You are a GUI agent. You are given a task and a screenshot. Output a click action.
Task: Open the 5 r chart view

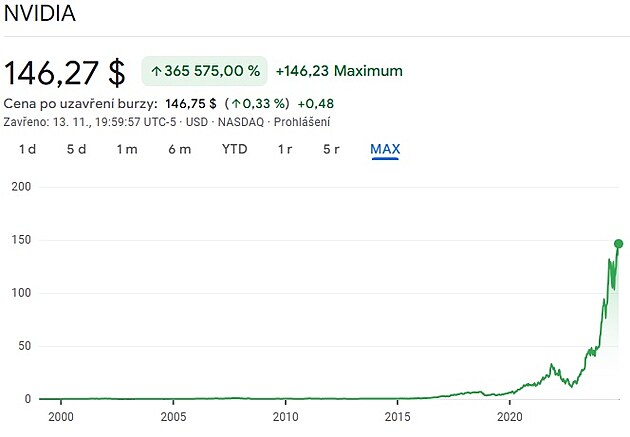pos(331,150)
